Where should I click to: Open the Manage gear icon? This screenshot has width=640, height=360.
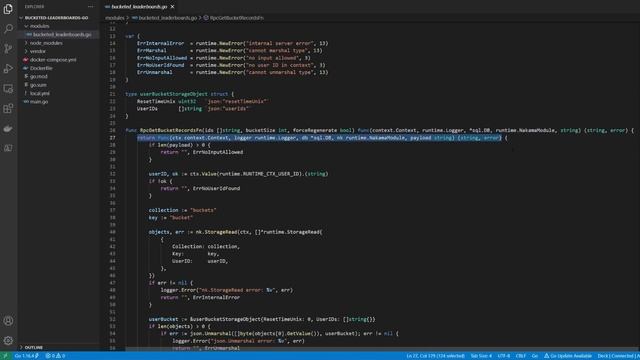(x=8, y=340)
